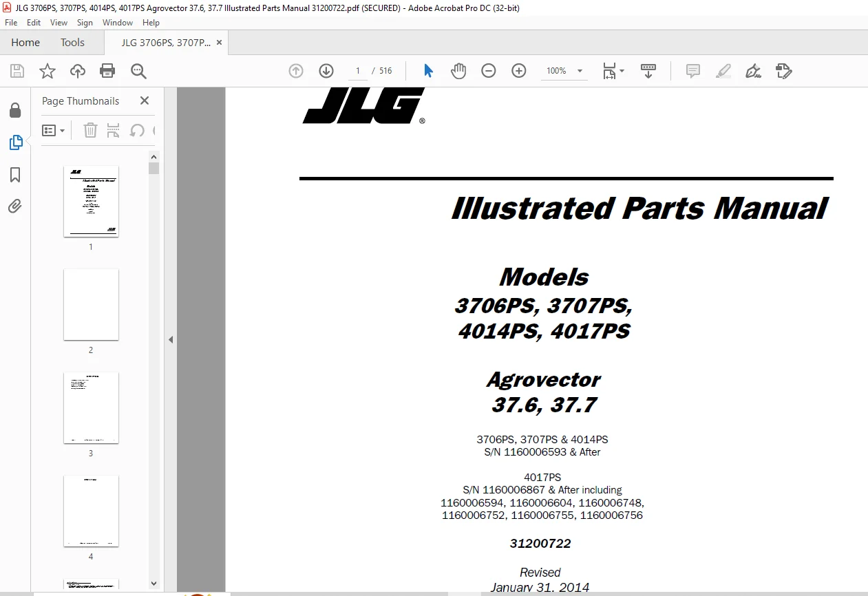
Task: Open the Attachments paperclip panel
Action: point(15,206)
